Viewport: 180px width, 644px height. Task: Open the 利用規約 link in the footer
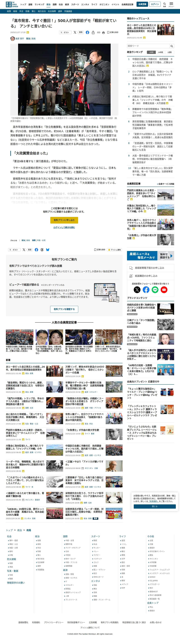(36, 622)
